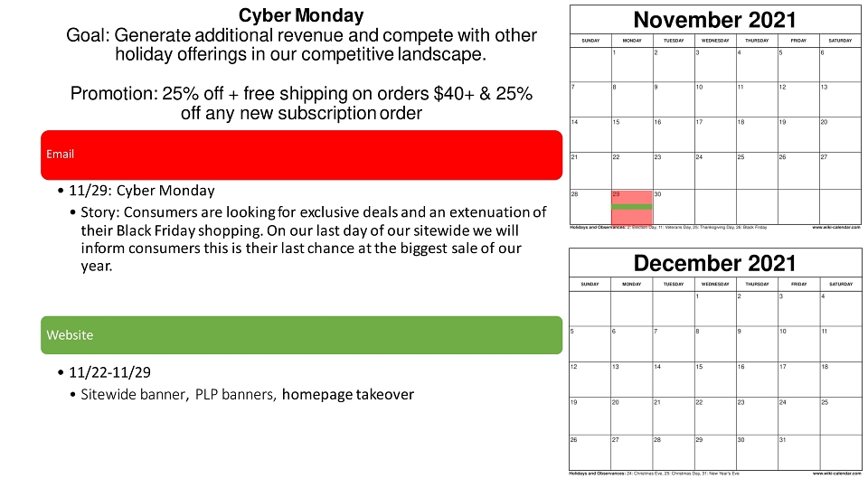Click the homepage takeover text
This screenshot has width=868, height=488.
click(347, 395)
